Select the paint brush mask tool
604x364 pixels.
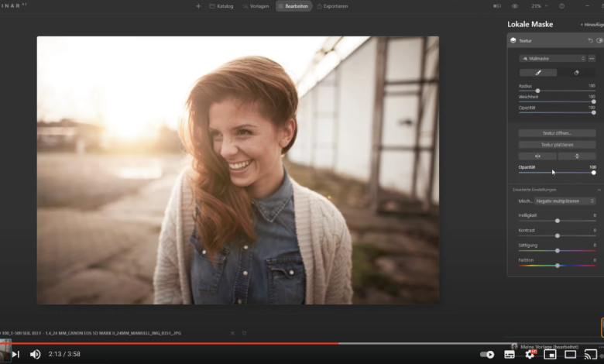coord(537,73)
